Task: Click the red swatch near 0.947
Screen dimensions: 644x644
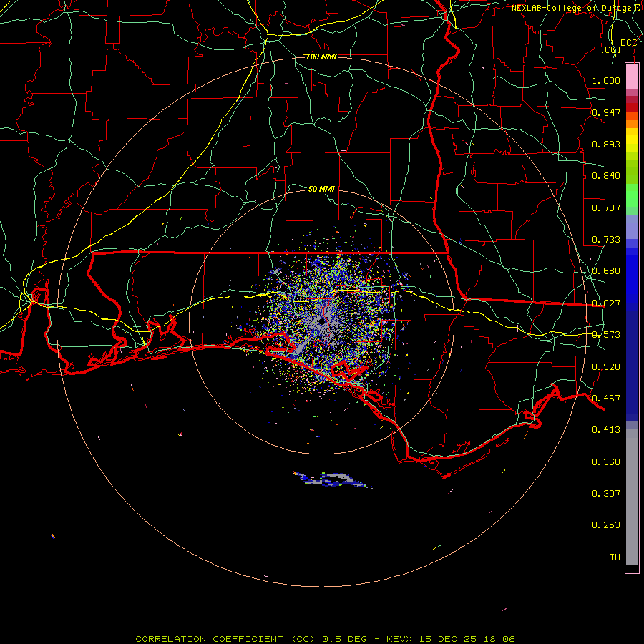Action: click(632, 107)
